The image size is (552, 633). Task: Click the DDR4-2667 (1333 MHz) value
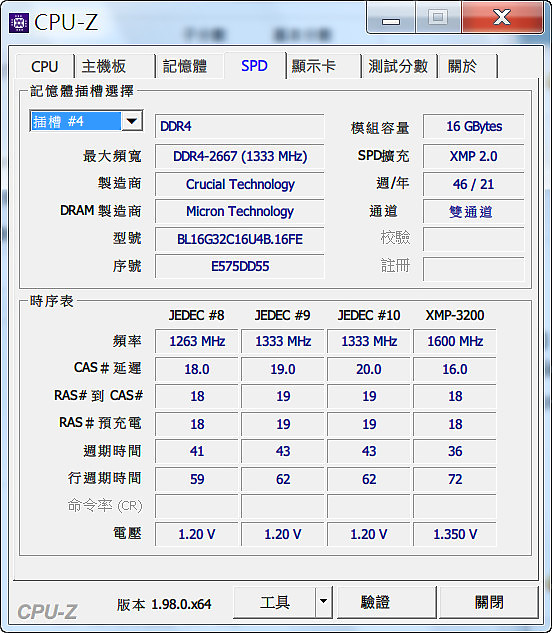(x=239, y=156)
